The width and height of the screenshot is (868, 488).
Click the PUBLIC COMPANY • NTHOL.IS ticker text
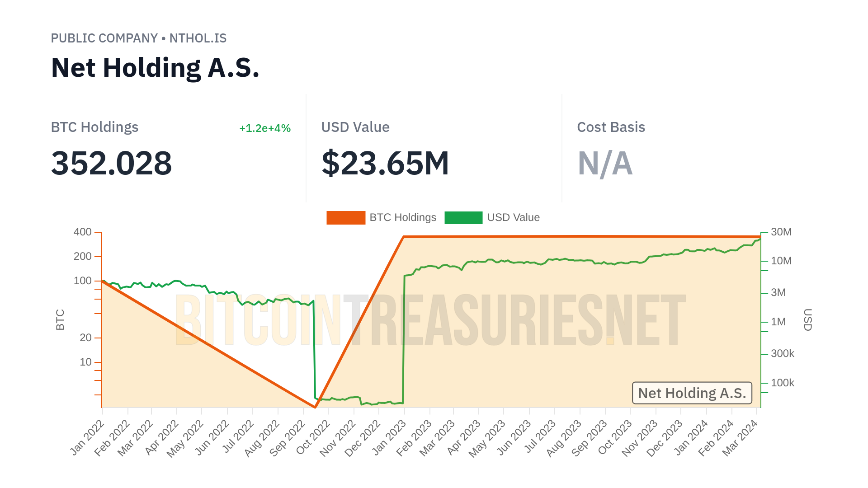pos(138,38)
